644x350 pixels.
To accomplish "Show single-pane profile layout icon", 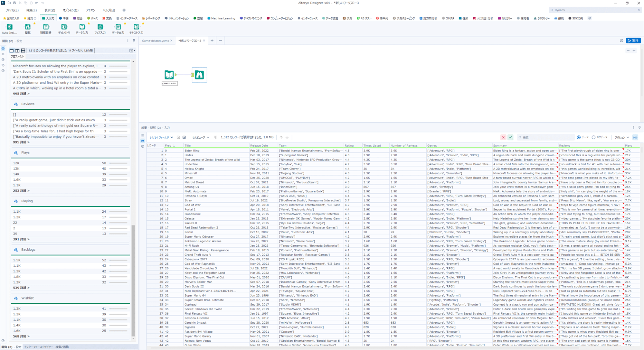I will point(12,51).
